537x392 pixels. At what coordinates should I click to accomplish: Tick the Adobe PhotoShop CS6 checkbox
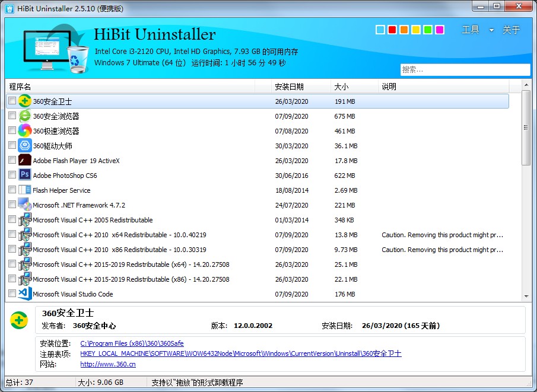tap(11, 175)
